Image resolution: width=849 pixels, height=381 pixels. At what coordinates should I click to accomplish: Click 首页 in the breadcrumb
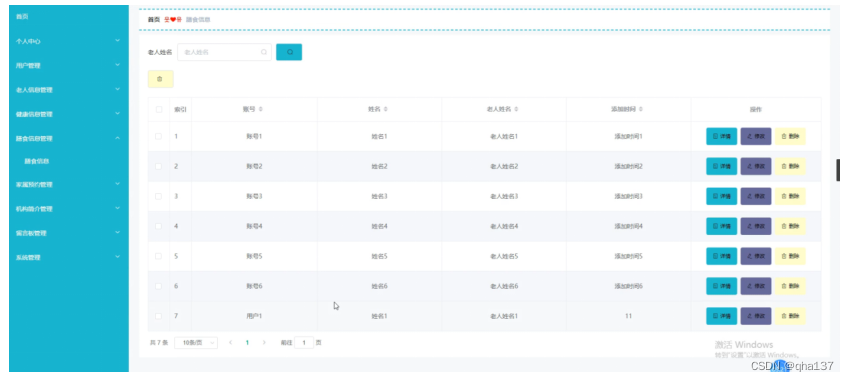pyautogui.click(x=154, y=19)
